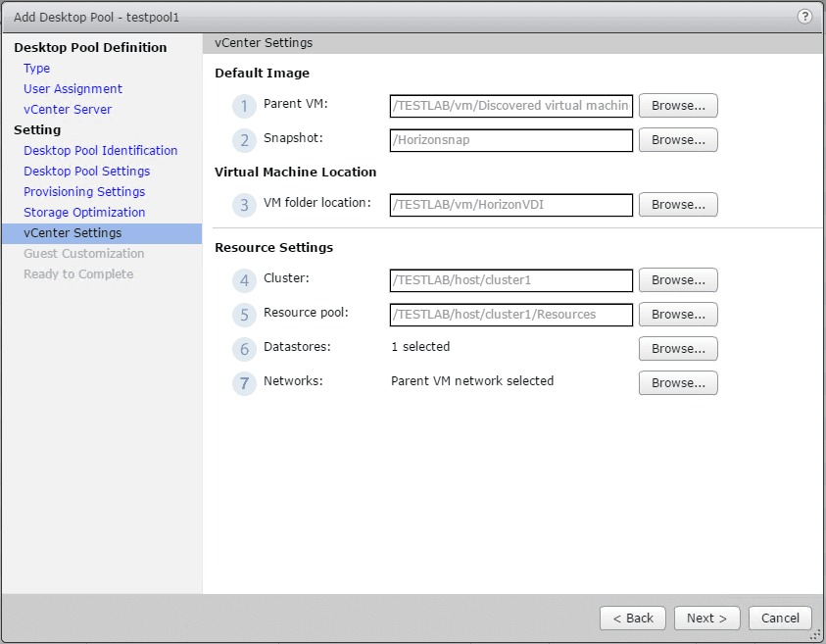This screenshot has height=644, width=826.
Task: Click the step 3 VM folder number icon
Action: [244, 205]
